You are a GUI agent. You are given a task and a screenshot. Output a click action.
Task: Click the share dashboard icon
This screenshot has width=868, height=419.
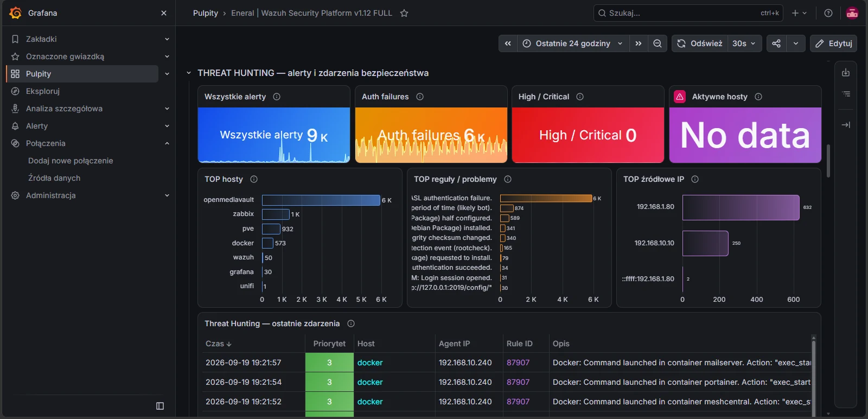point(776,43)
